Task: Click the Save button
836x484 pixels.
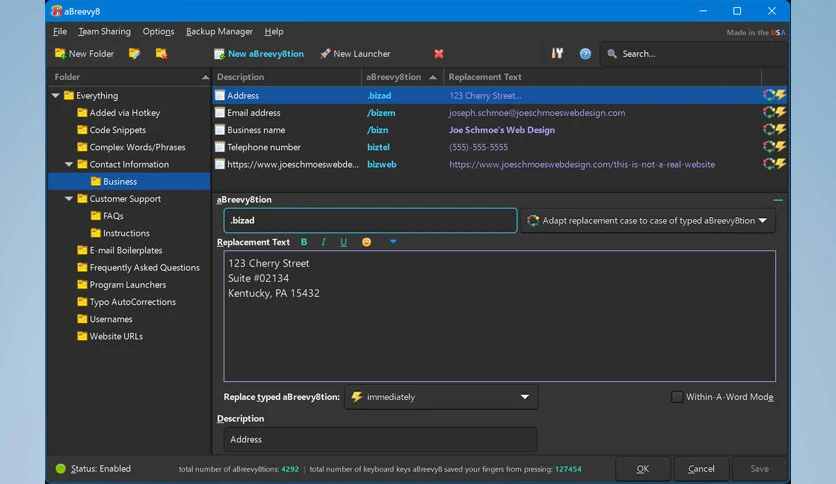Action: pos(759,469)
